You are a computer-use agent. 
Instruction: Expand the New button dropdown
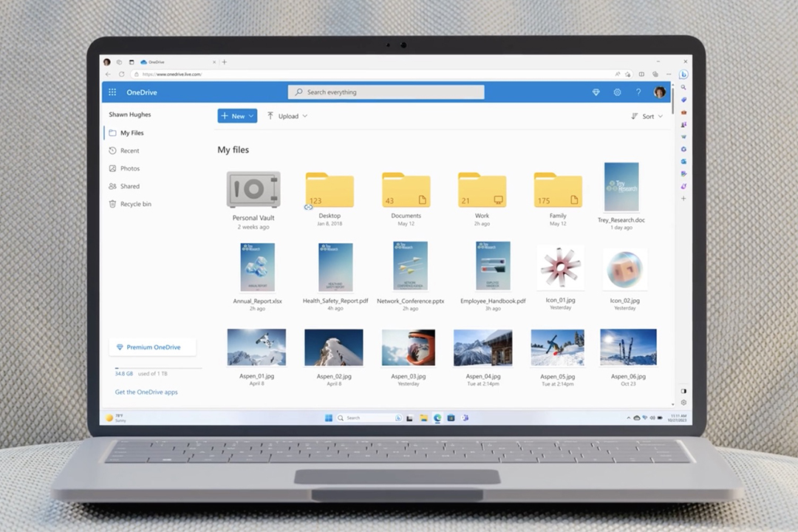click(x=250, y=116)
